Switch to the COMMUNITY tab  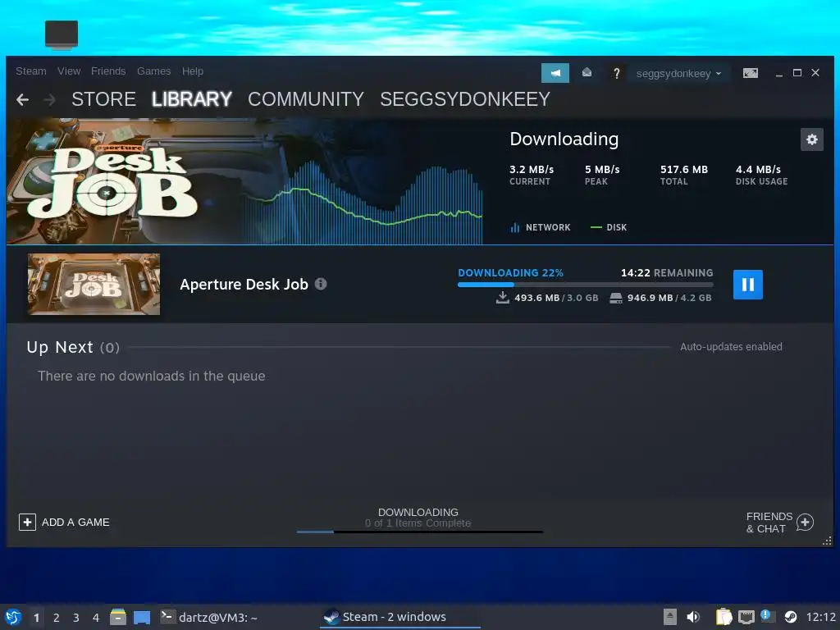pyautogui.click(x=306, y=99)
